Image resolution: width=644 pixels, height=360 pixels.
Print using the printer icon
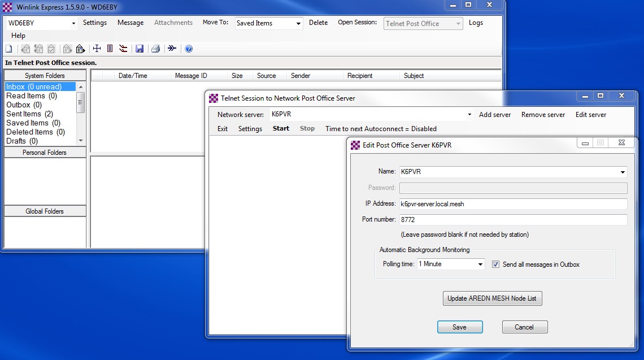[156, 49]
